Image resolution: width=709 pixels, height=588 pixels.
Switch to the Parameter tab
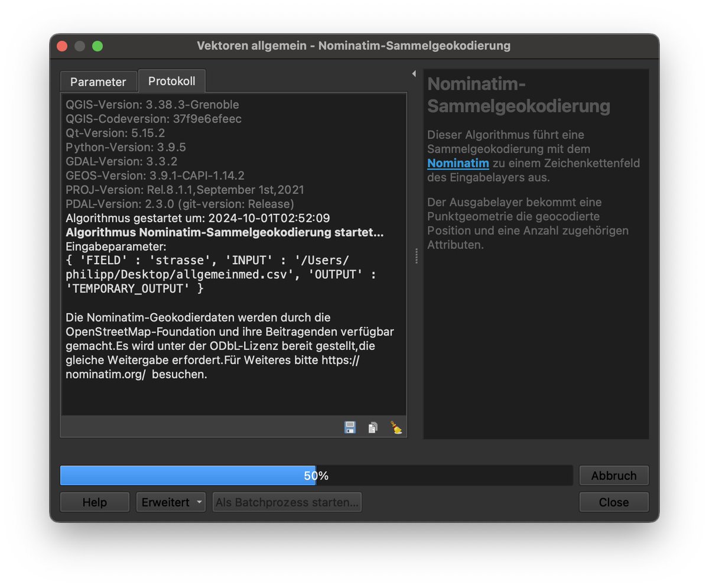(98, 82)
